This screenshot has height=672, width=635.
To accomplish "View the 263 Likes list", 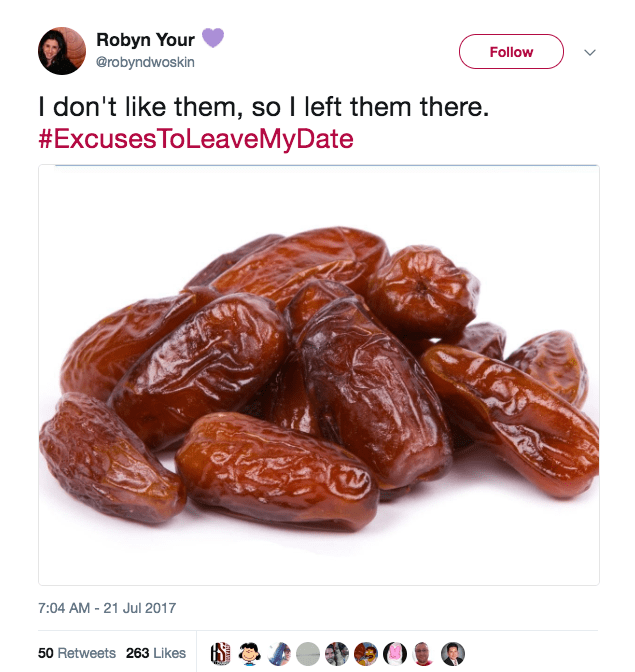I will point(156,653).
